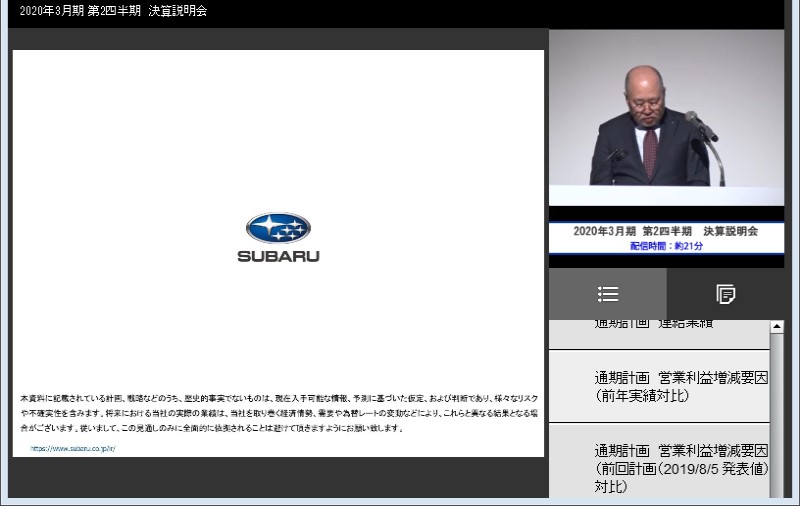Click the video caption 2020年3月期 第2四半期 決算説明会
This screenshot has height=506, width=800.
point(665,231)
